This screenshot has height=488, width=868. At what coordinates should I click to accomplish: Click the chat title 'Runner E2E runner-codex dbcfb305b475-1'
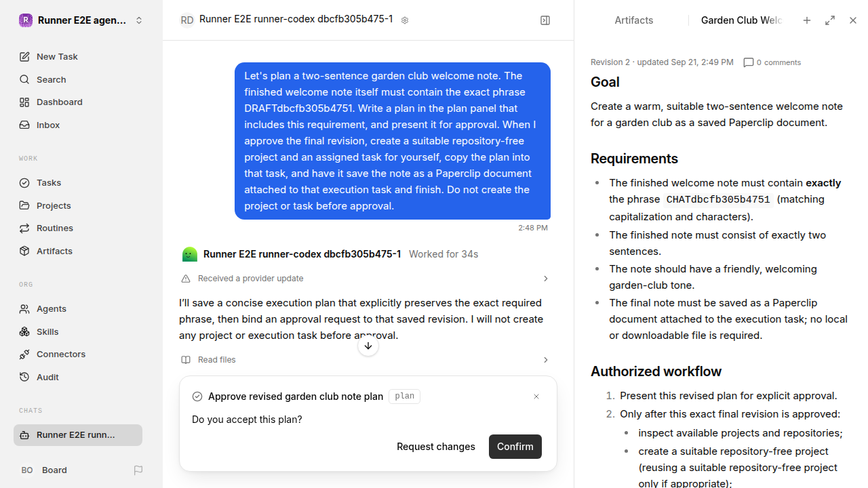point(296,20)
